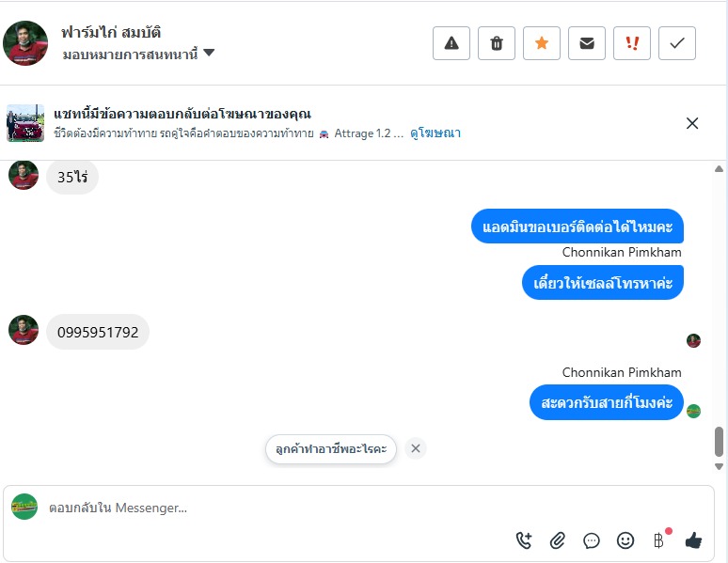The width and height of the screenshot is (728, 563).
Task: Open the ดูโฆษณา link
Action: click(435, 133)
